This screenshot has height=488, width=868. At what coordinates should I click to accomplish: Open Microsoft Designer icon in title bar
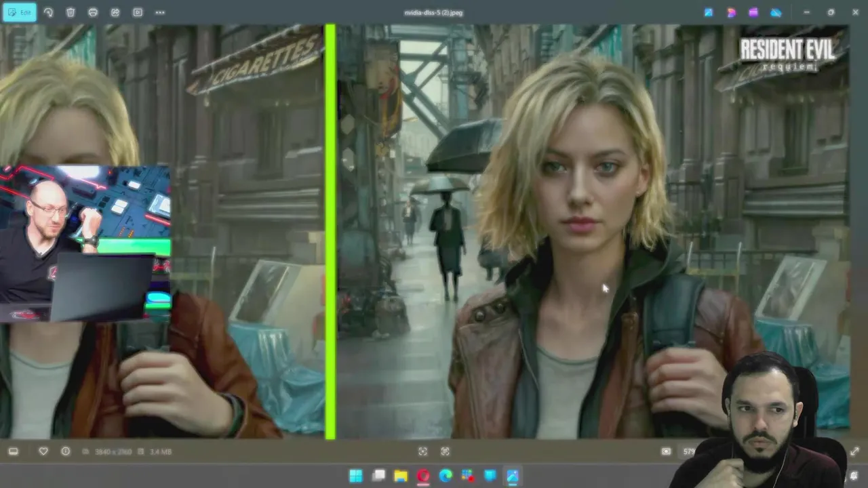pos(731,12)
